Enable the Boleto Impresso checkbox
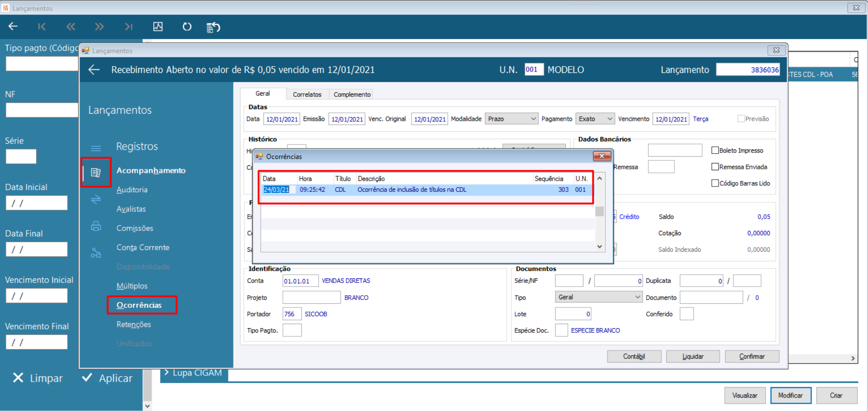Screen dimensions: 868x412 [715, 150]
